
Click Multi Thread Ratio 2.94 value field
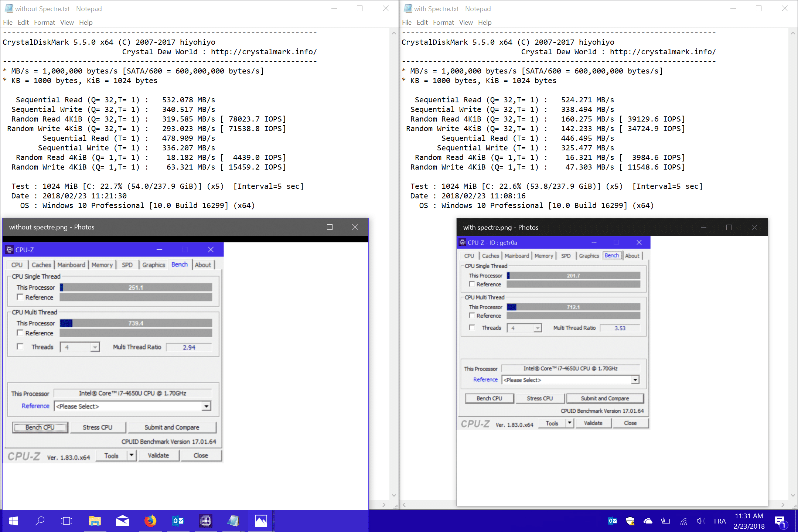click(189, 347)
